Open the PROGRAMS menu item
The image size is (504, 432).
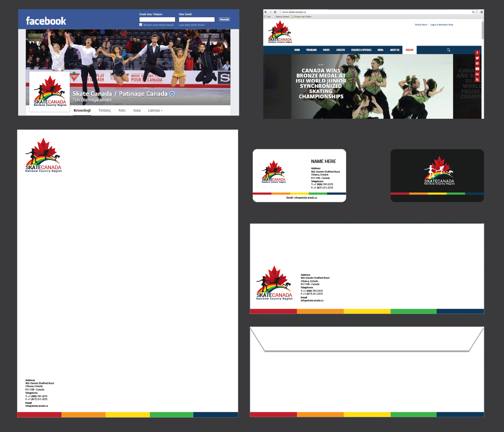click(311, 50)
